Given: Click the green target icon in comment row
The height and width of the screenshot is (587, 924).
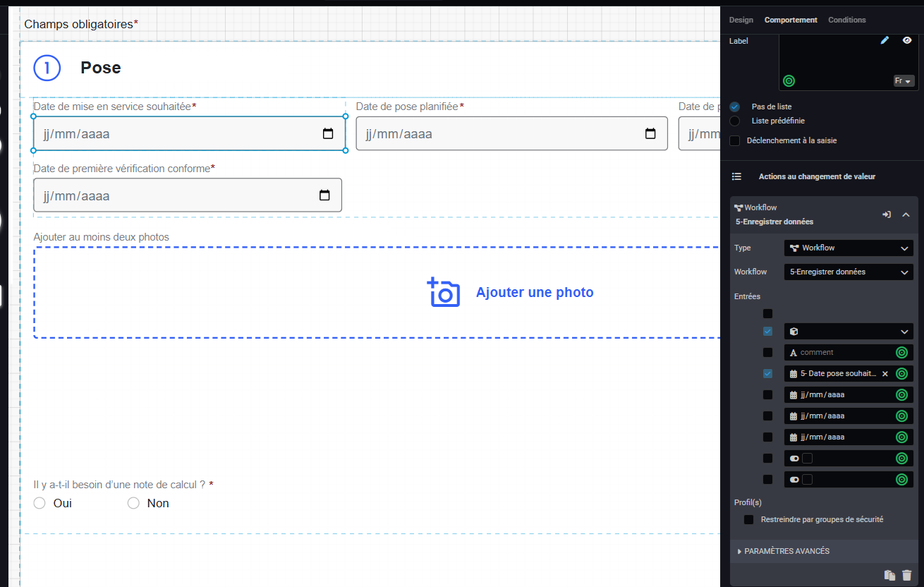Looking at the screenshot, I should click(x=901, y=353).
